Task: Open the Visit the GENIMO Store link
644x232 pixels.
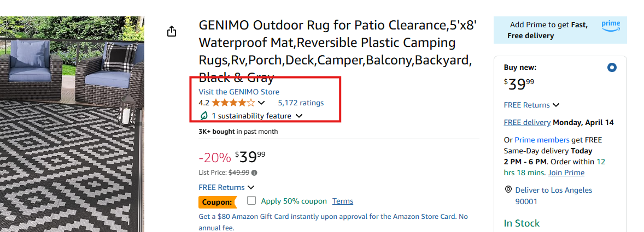Action: [x=239, y=92]
